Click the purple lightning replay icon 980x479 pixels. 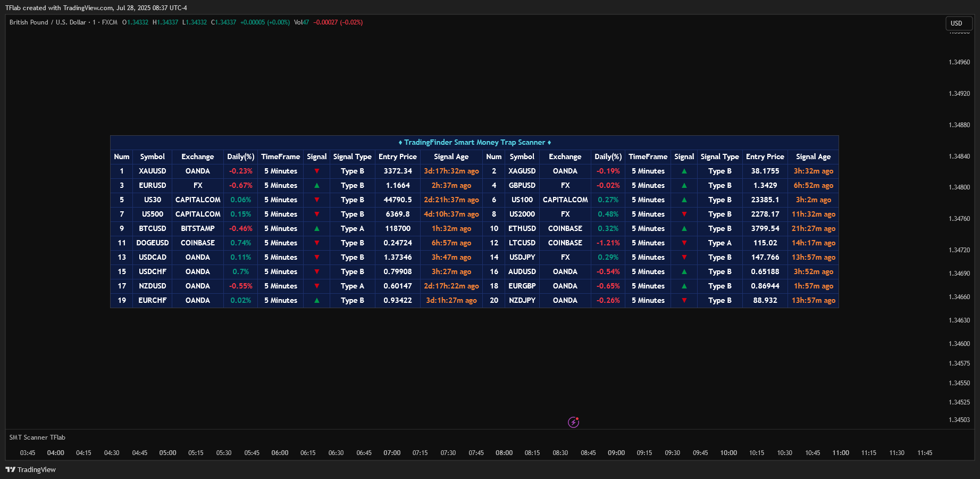[x=573, y=422]
